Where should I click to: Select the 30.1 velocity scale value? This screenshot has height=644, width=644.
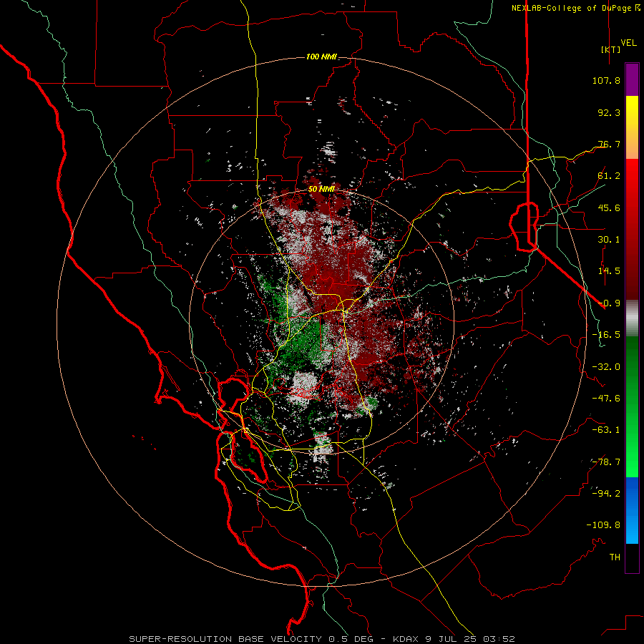point(609,240)
